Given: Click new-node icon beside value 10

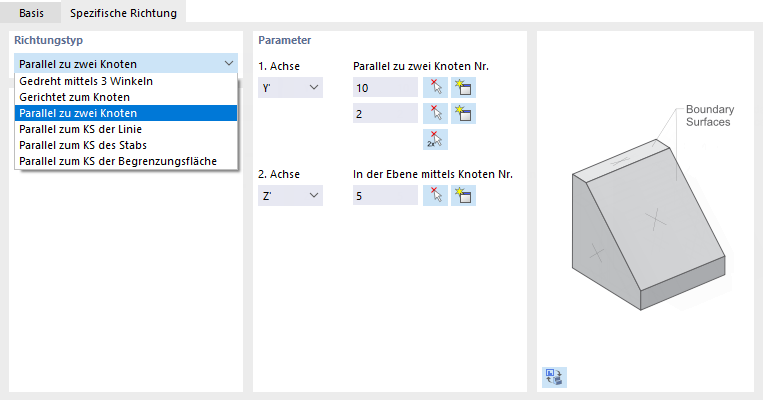Looking at the screenshot, I should point(462,87).
